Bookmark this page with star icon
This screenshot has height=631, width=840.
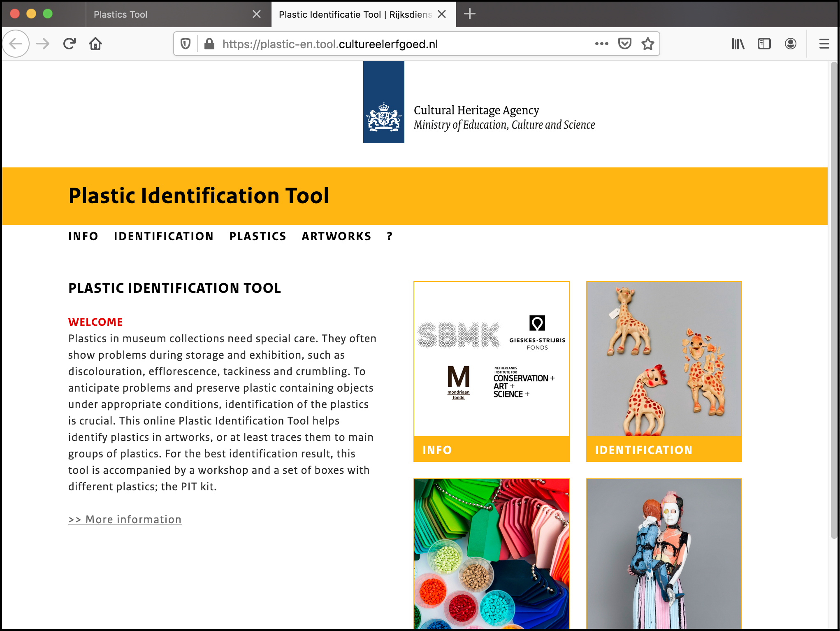[648, 44]
